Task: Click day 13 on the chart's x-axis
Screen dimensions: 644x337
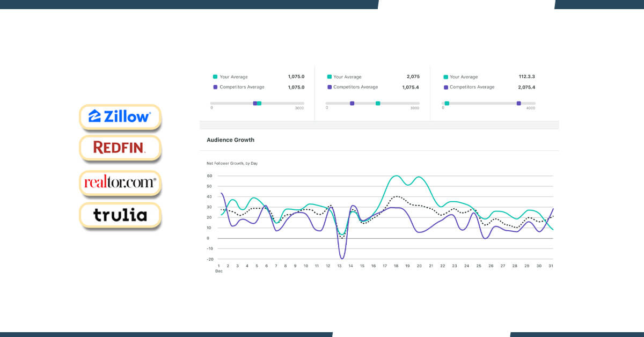Action: 339,266
